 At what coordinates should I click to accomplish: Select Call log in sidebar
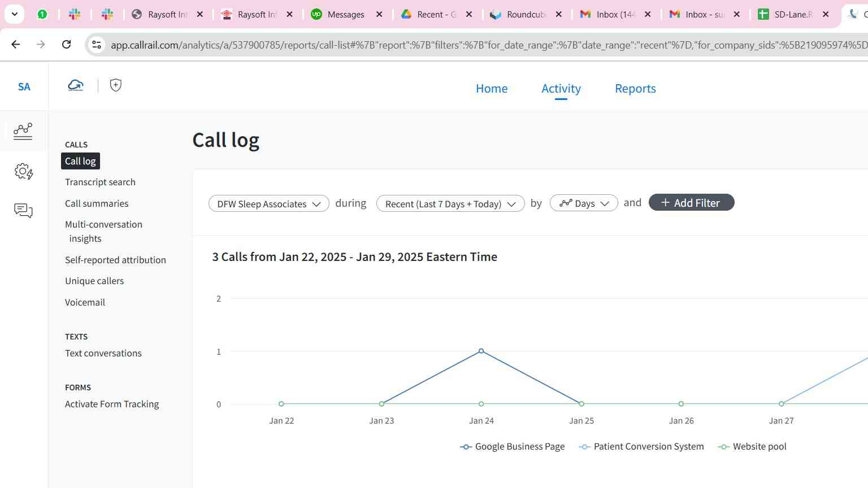[80, 161]
